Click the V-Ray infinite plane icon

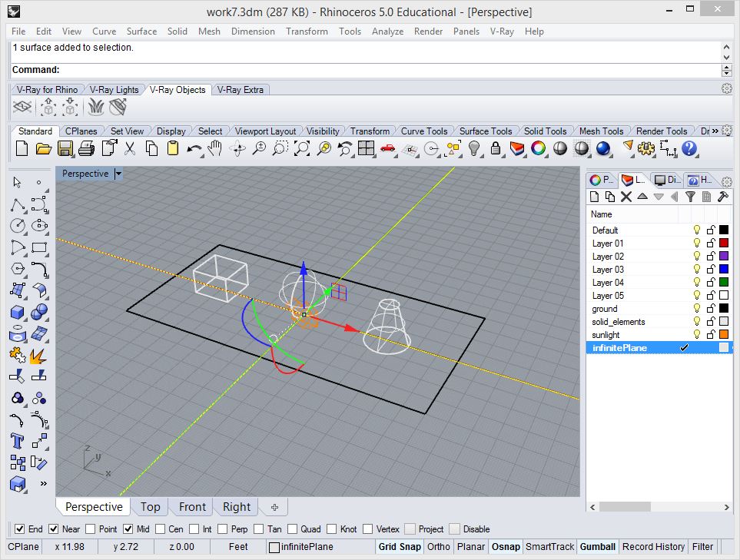[x=22, y=107]
